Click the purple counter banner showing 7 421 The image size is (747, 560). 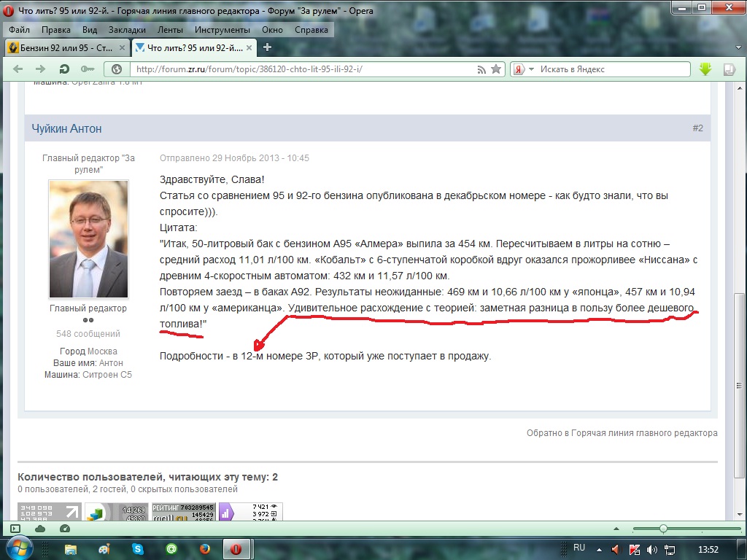click(x=251, y=511)
